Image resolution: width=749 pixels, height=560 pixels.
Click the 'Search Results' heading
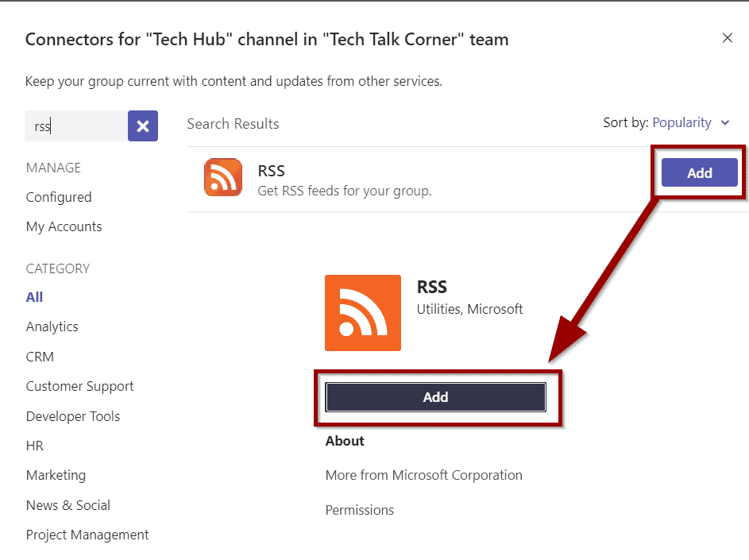pos(233,124)
